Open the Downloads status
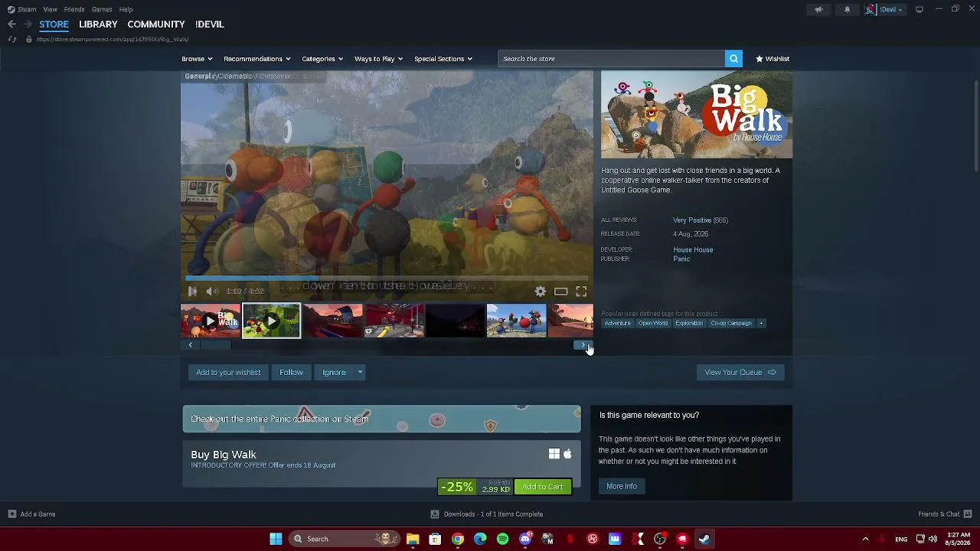This screenshot has height=551, width=980. (487, 514)
